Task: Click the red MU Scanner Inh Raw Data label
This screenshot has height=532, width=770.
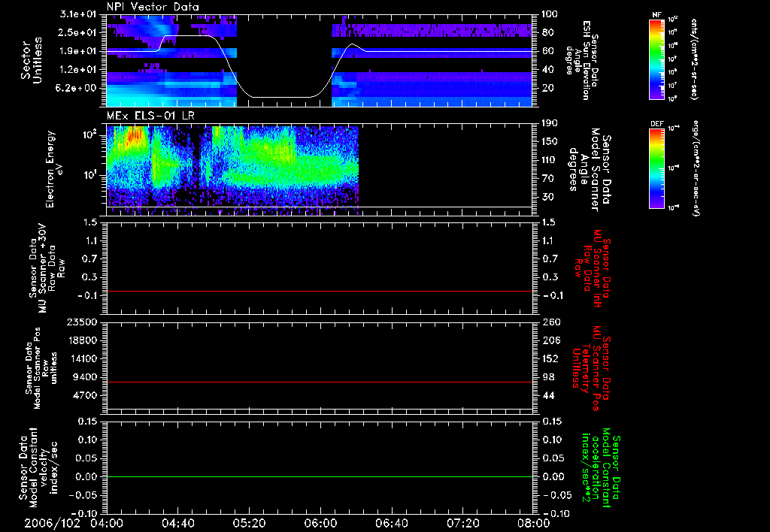Action: point(593,268)
